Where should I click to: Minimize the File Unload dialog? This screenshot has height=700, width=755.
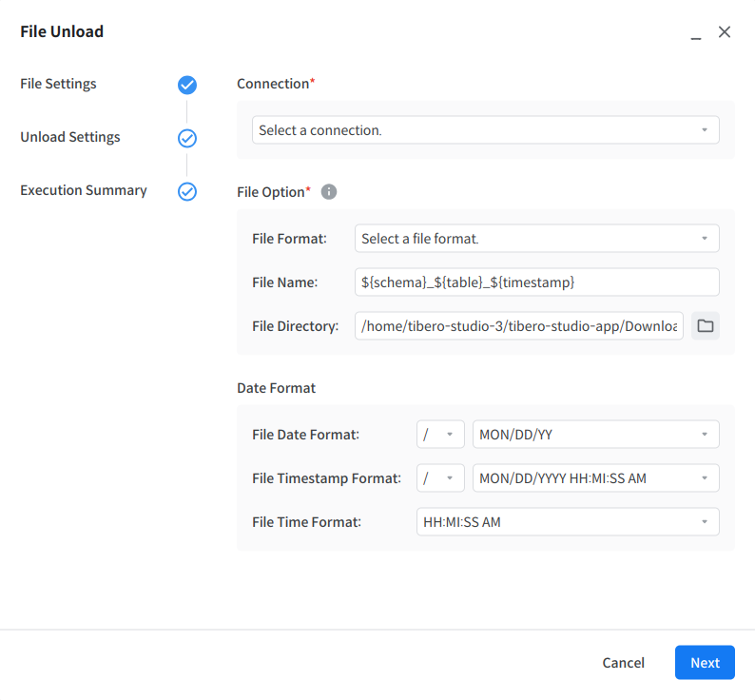point(696,33)
